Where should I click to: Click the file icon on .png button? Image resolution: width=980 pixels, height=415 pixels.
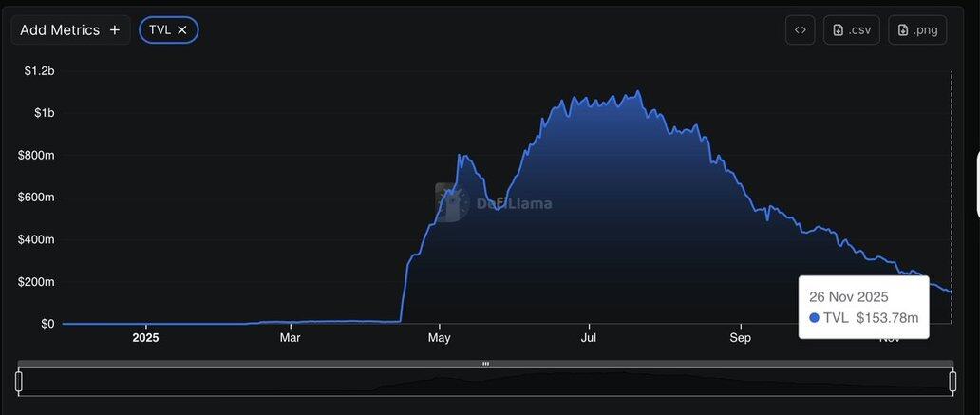point(903,30)
